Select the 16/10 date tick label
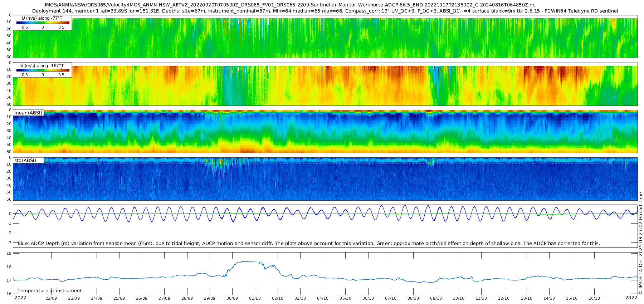Image resolution: width=644 pixels, height=304 pixels. (x=594, y=298)
